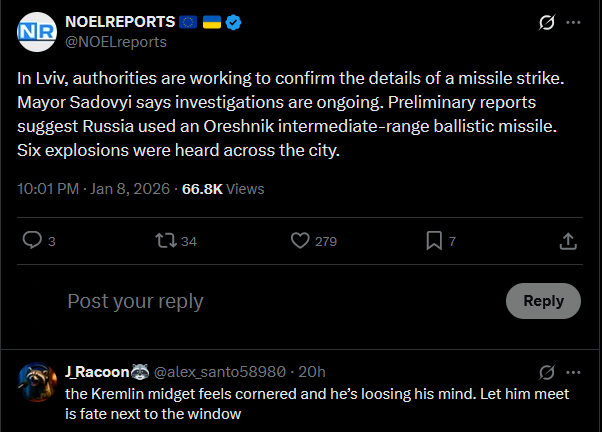
Task: Click Grok icon on J_Racoon's reply
Action: pyautogui.click(x=546, y=372)
